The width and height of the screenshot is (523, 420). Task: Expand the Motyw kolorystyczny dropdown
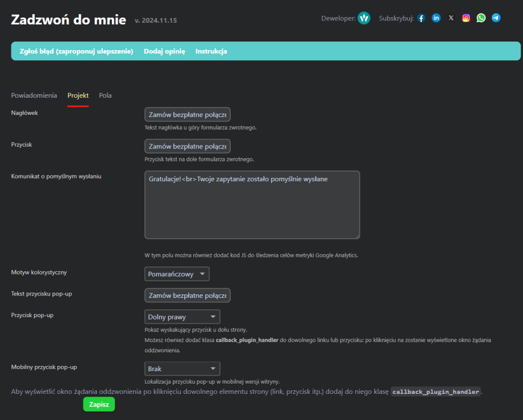click(177, 274)
